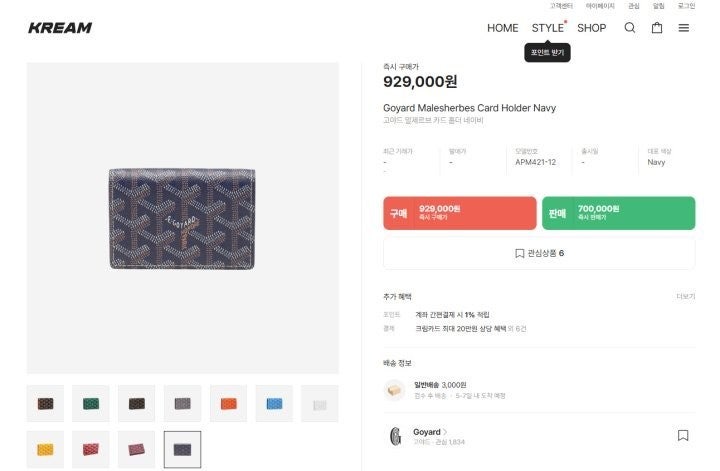Open the 고객센터 link at top
The width and height of the screenshot is (720, 471).
(561, 6)
